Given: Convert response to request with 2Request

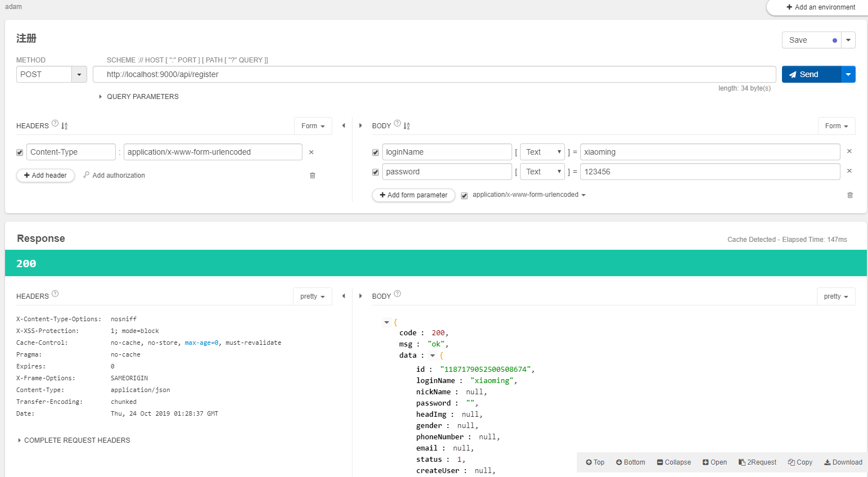Looking at the screenshot, I should pos(757,462).
